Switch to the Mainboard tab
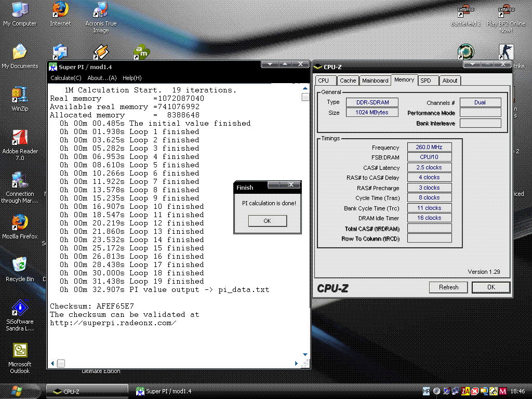The height and width of the screenshot is (399, 532). pyautogui.click(x=375, y=81)
